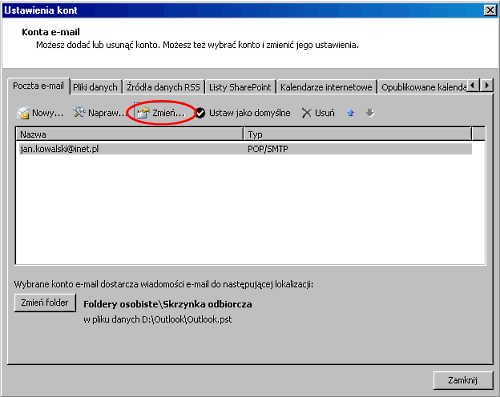500x397 pixels.
Task: Select the Opublikowane kalendarze tab
Action: tap(423, 87)
